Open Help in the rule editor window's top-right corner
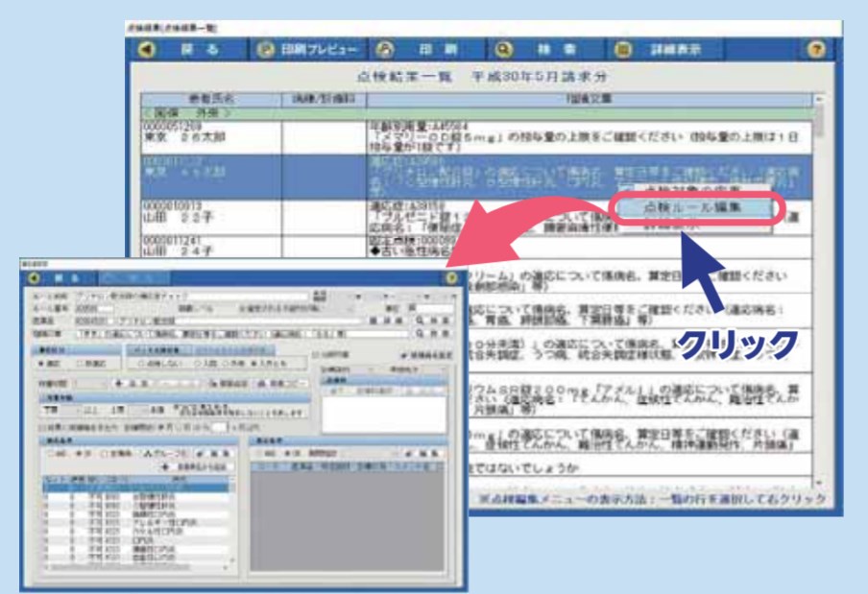 tap(451, 278)
